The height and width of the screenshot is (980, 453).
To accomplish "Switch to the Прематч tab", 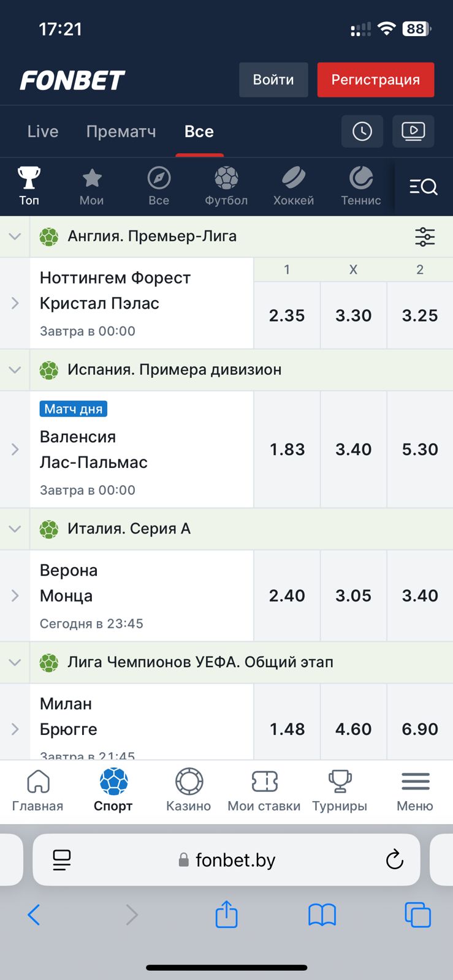I will [x=121, y=131].
